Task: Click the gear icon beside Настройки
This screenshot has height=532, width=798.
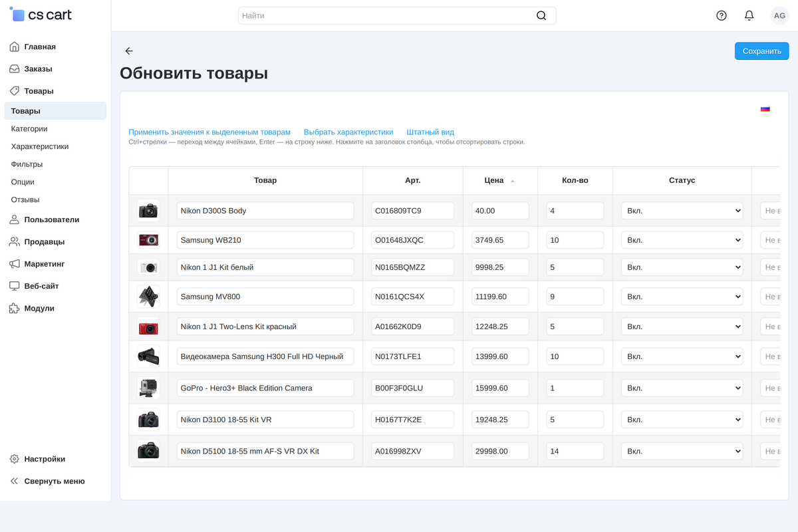Action: coord(14,459)
